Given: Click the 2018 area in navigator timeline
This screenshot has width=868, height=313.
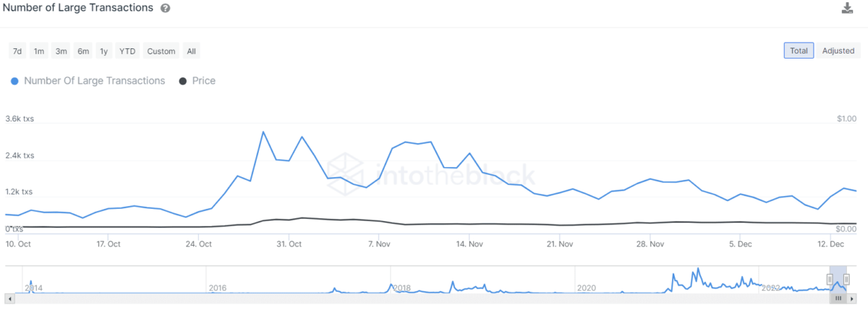Looking at the screenshot, I should click(x=401, y=287).
